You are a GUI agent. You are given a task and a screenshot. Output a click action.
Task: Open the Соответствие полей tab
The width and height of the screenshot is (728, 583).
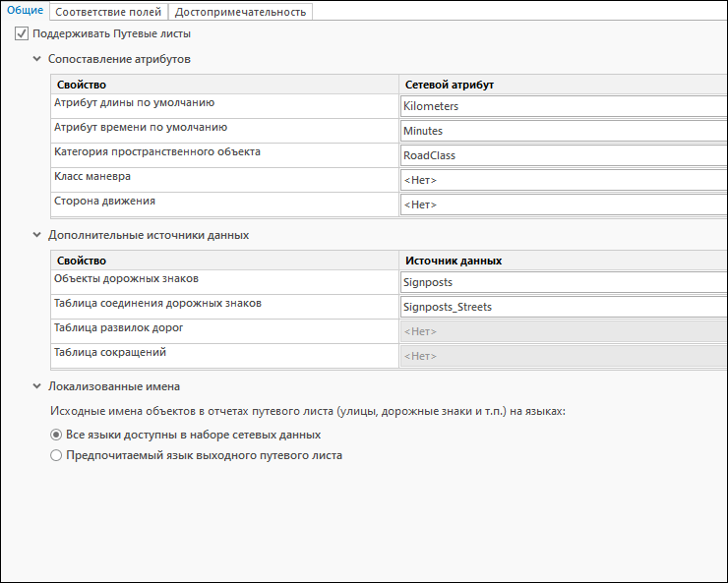pyautogui.click(x=108, y=12)
